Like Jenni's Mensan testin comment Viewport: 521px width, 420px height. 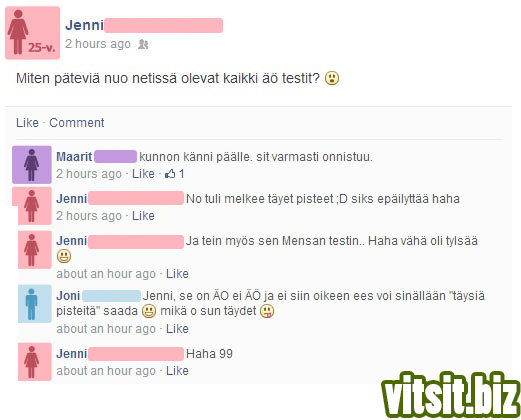(x=177, y=274)
